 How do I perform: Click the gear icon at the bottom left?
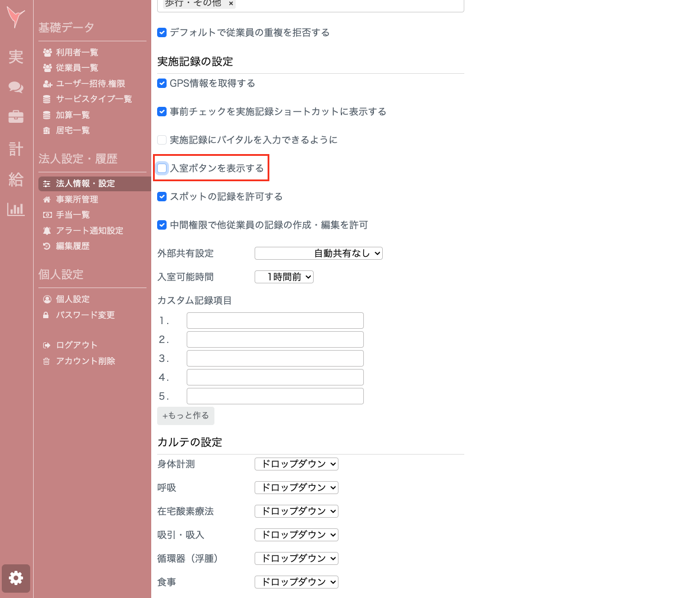(x=15, y=579)
